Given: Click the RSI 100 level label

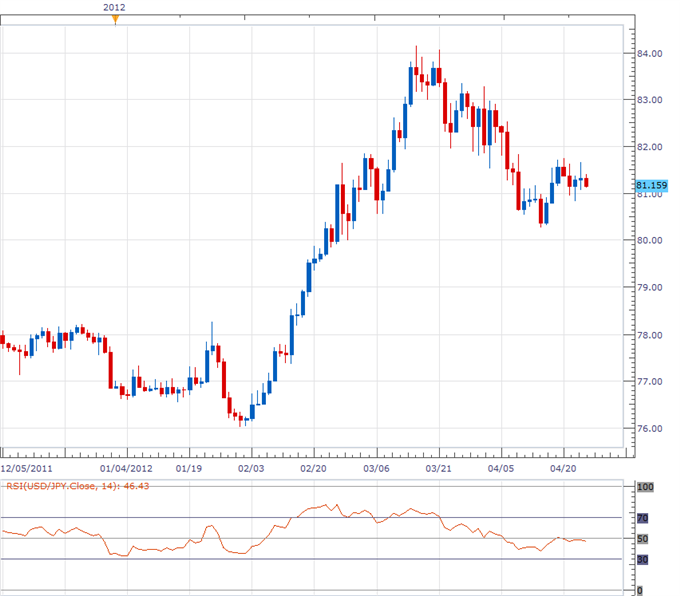Looking at the screenshot, I should (645, 487).
